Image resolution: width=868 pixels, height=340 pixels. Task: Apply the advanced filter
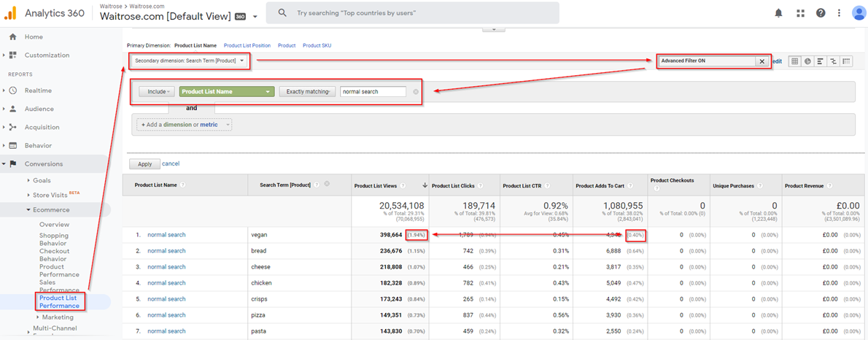click(x=144, y=164)
